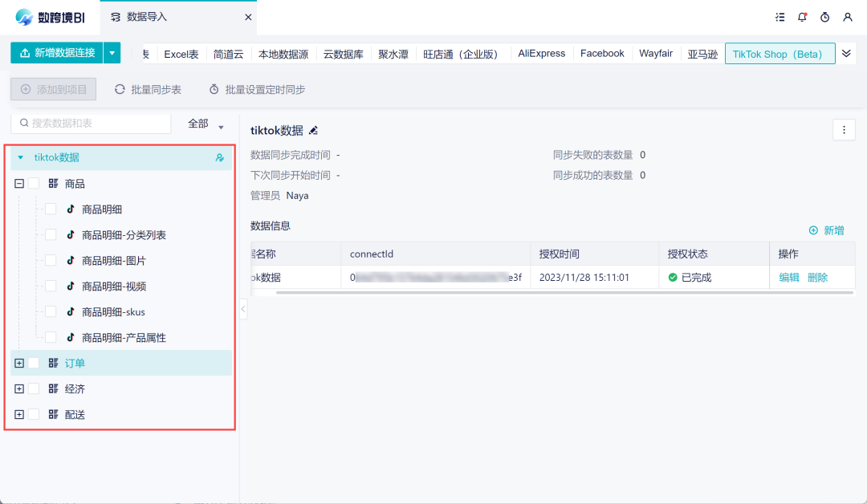867x504 pixels.
Task: Click the permission icon on tiktok数据 tree row
Action: [220, 158]
